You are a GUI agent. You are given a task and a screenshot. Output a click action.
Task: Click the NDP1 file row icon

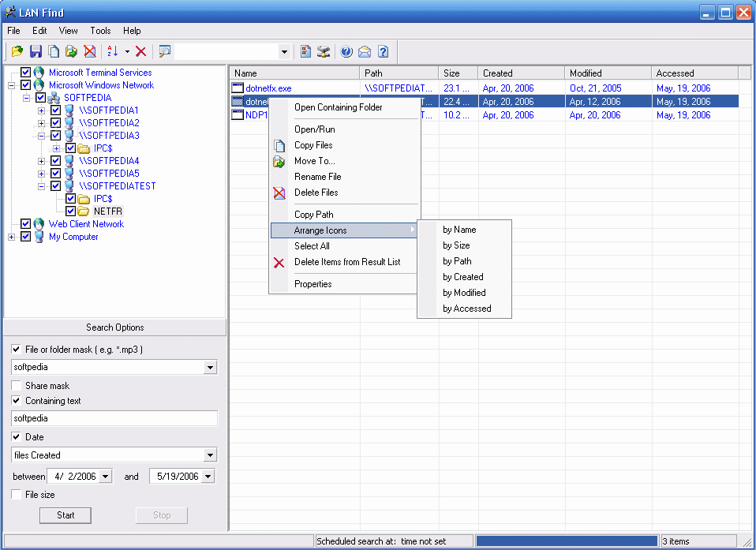pyautogui.click(x=238, y=114)
